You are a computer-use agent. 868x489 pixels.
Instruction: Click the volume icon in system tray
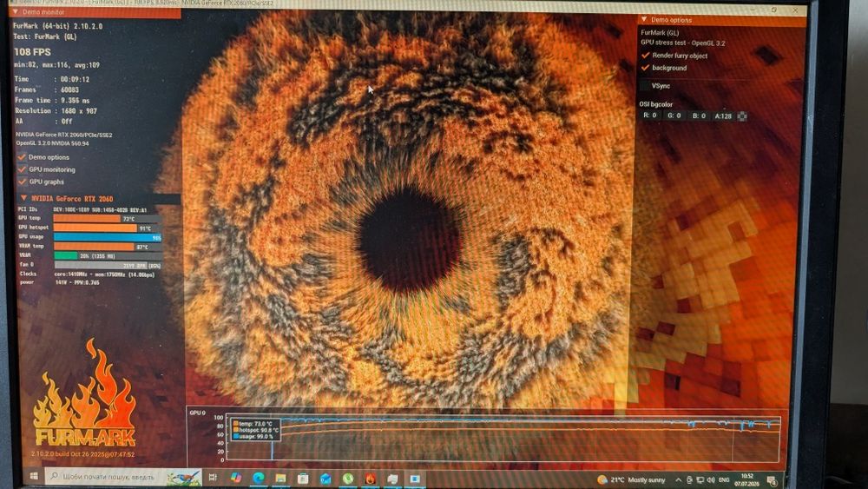tap(711, 480)
